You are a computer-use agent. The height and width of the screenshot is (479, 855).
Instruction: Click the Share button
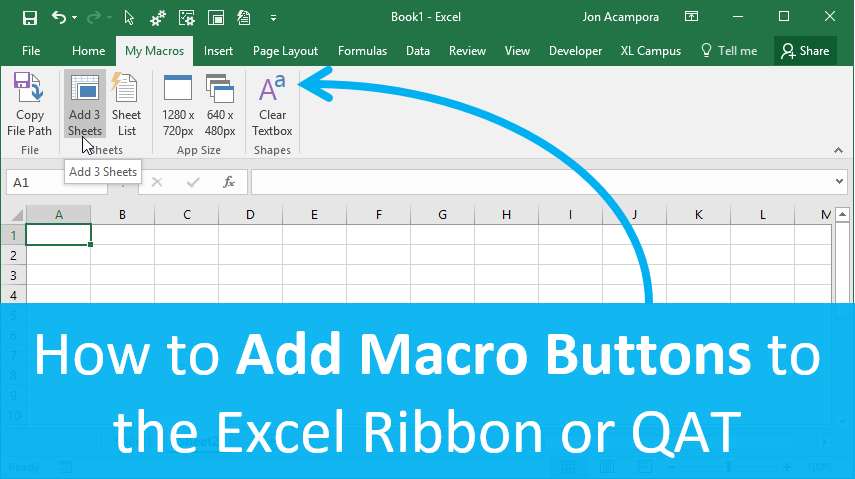(805, 51)
